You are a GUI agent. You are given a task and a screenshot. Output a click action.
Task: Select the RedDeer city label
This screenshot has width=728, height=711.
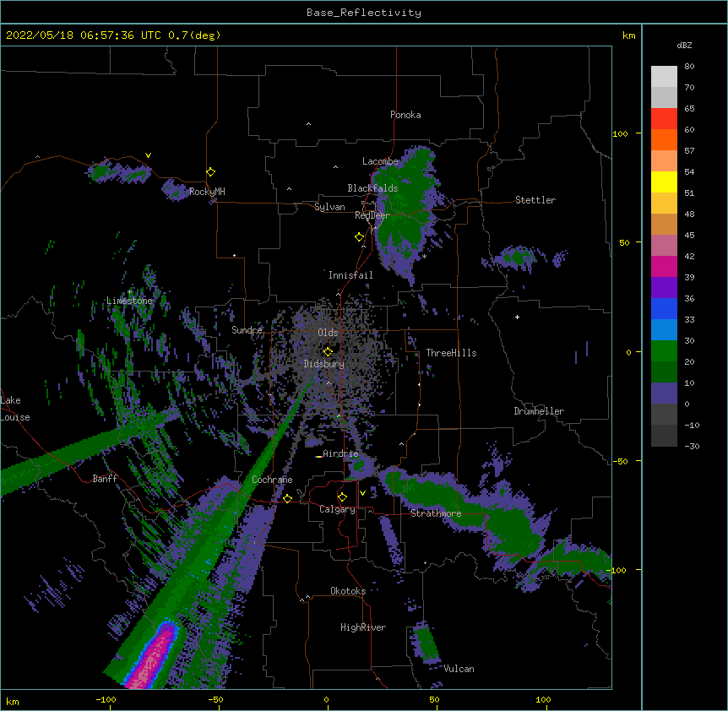372,215
